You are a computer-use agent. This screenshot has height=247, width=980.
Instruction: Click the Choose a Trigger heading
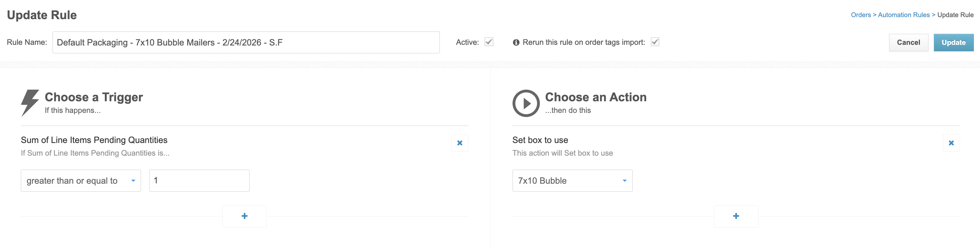[94, 97]
